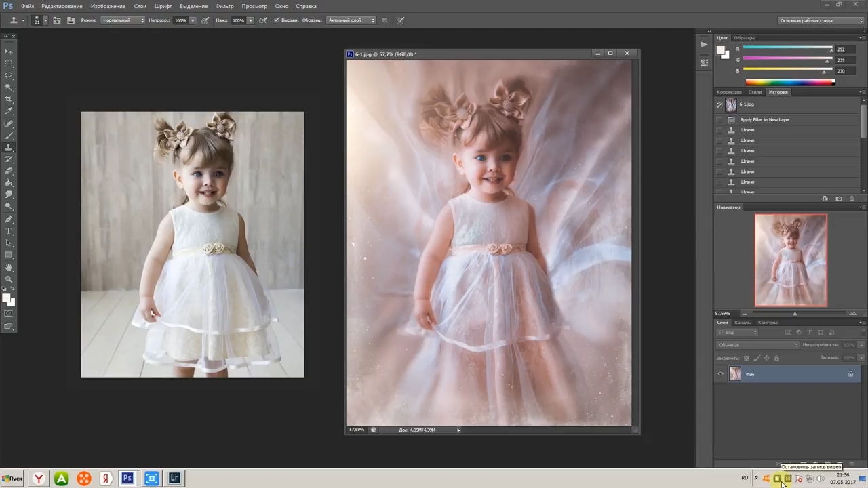Screen dimensions: 868x488
Task: Open the tool preset picker arrow
Action: 23,20
